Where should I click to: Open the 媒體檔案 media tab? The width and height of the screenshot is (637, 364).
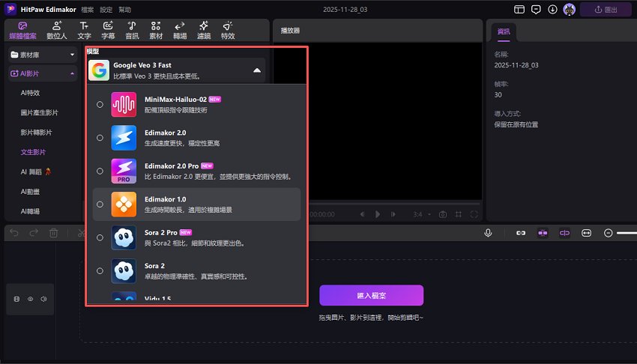coord(22,31)
